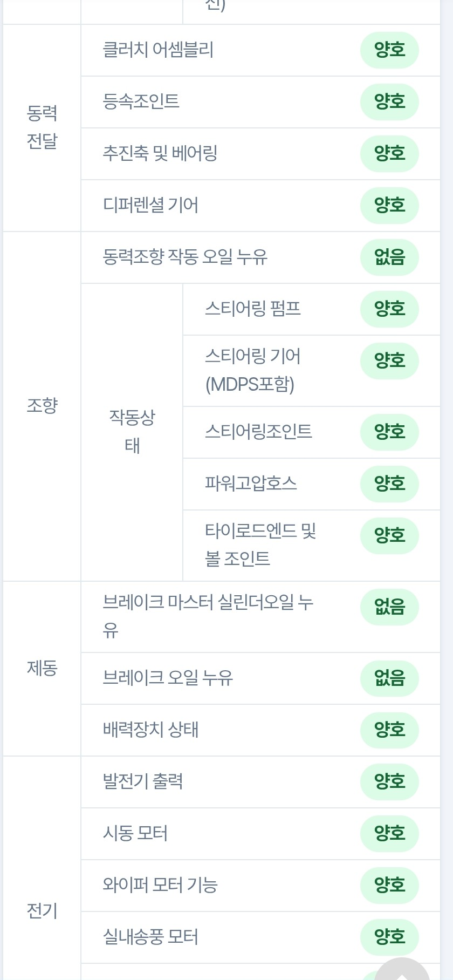Tap the 조향 category cell
453x980 pixels.
(42, 405)
